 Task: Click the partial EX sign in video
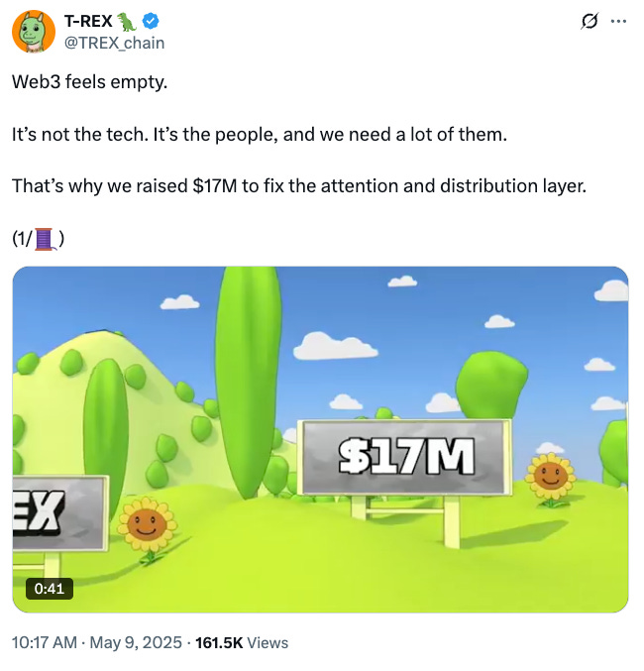(59, 512)
